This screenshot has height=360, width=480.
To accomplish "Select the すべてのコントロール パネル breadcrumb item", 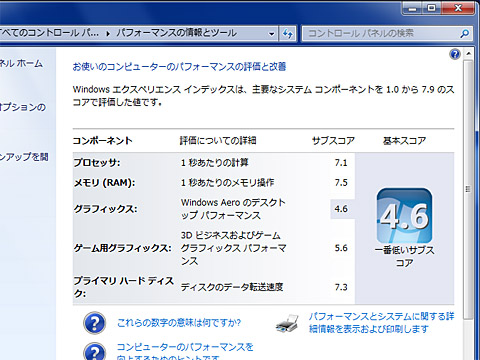I will [49, 33].
